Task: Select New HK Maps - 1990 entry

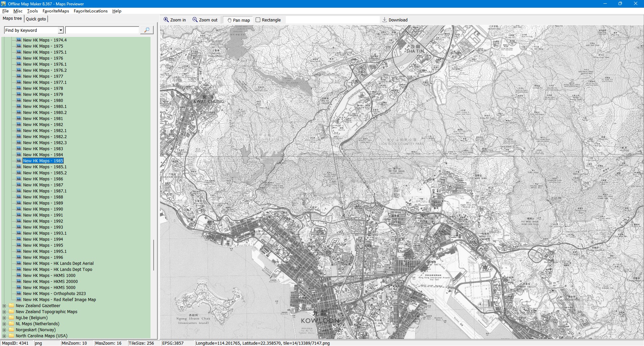Action: click(43, 209)
